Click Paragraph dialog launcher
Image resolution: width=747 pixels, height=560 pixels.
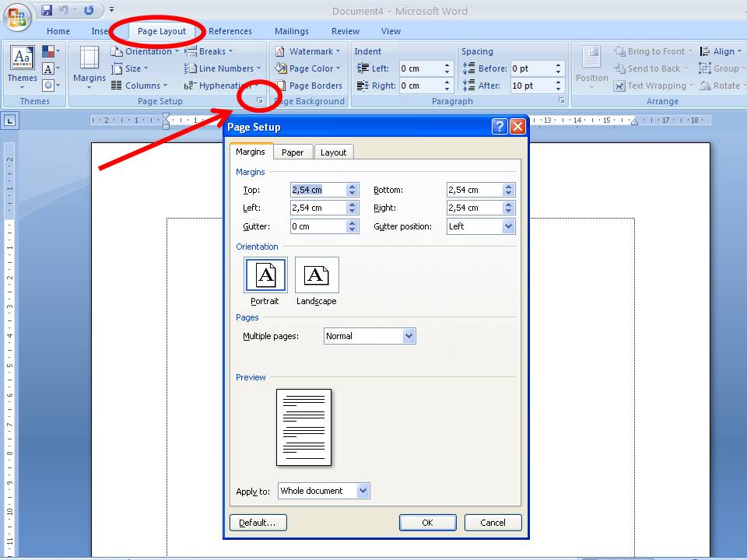coord(562,100)
